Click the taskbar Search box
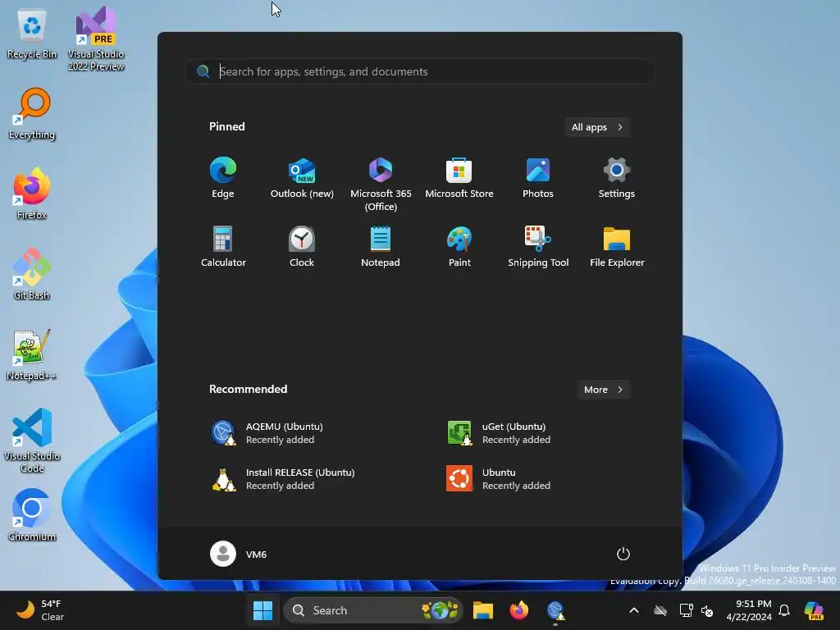The width and height of the screenshot is (840, 630). coord(372,610)
